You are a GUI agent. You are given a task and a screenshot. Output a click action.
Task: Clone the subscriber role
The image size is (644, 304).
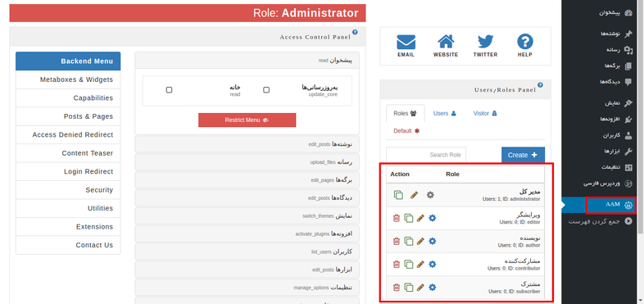point(408,287)
